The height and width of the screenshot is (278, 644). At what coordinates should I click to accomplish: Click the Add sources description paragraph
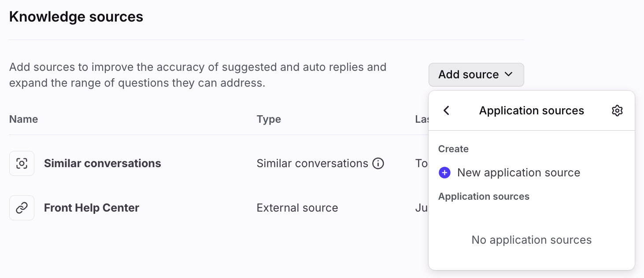coord(198,75)
